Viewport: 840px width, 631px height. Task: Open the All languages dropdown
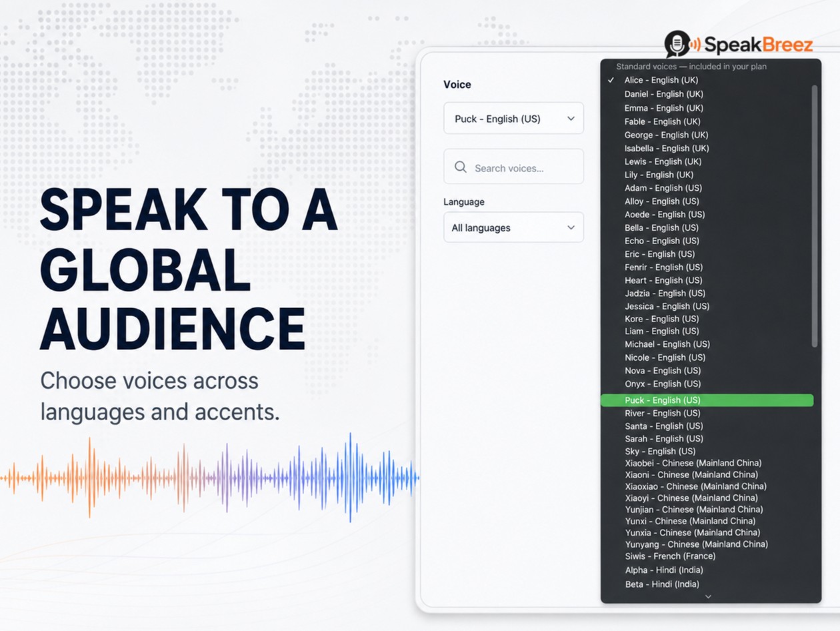point(513,227)
